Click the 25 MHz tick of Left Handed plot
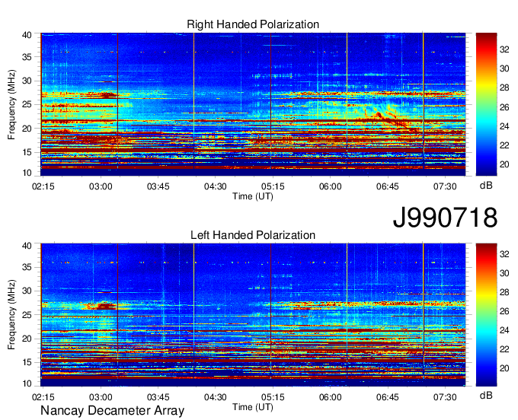Screen dimensions: 518x420 click(27, 315)
